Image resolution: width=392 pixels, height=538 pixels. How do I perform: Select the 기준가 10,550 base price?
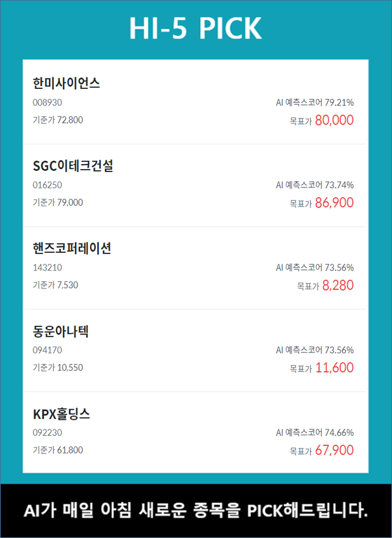point(57,368)
